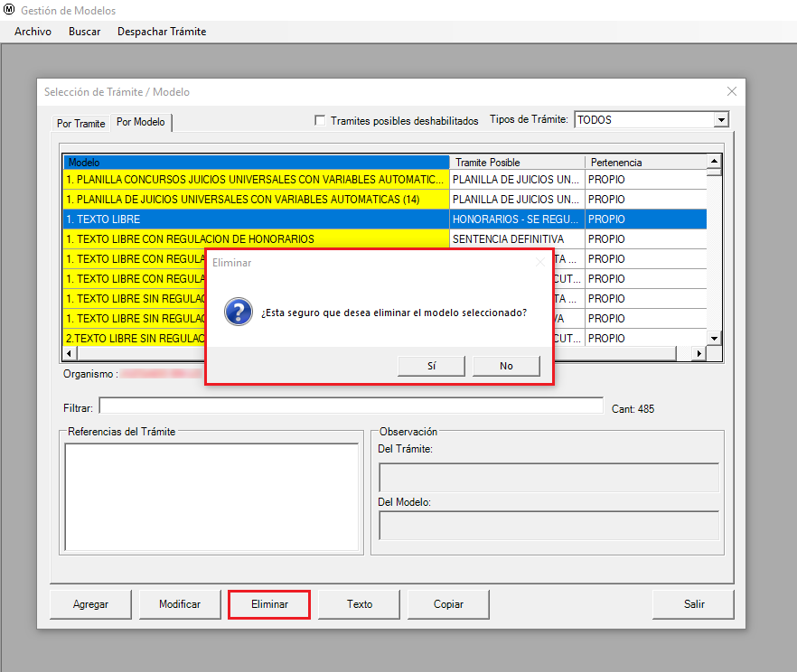Click the model list scroll down arrow

[x=714, y=339]
